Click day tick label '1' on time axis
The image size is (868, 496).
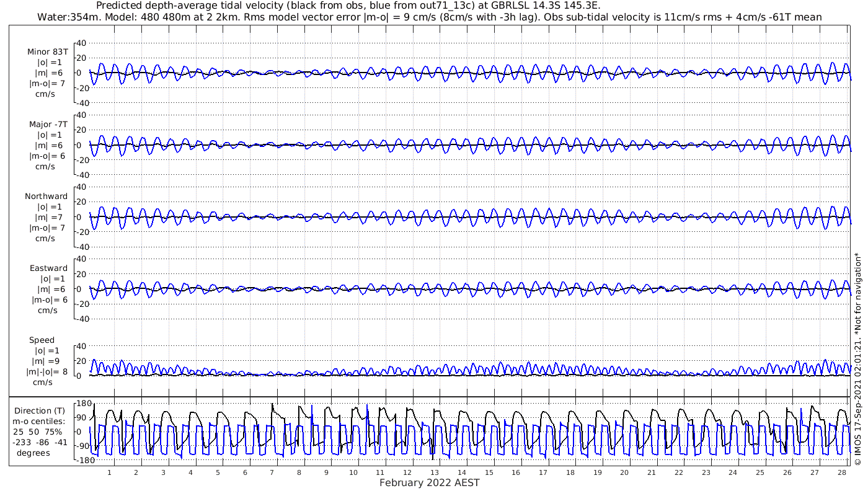109,472
